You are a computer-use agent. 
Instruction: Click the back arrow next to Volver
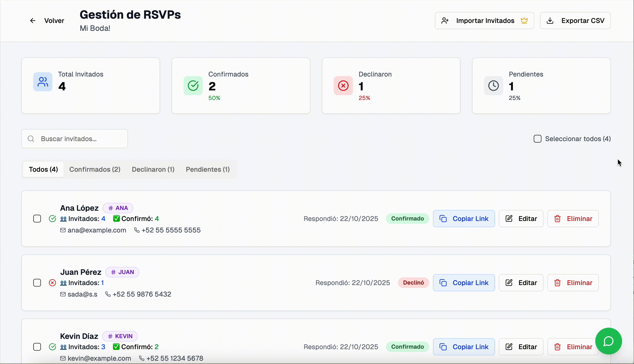[33, 21]
